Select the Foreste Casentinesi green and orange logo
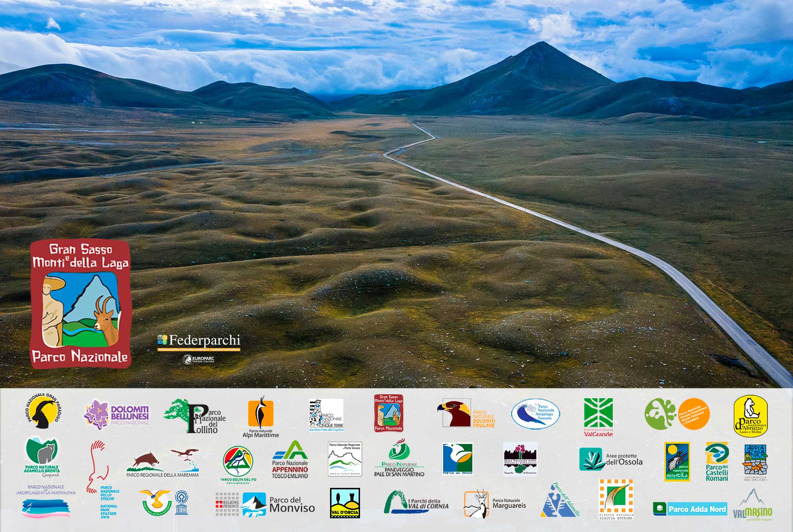793x532 pixels. (x=677, y=414)
